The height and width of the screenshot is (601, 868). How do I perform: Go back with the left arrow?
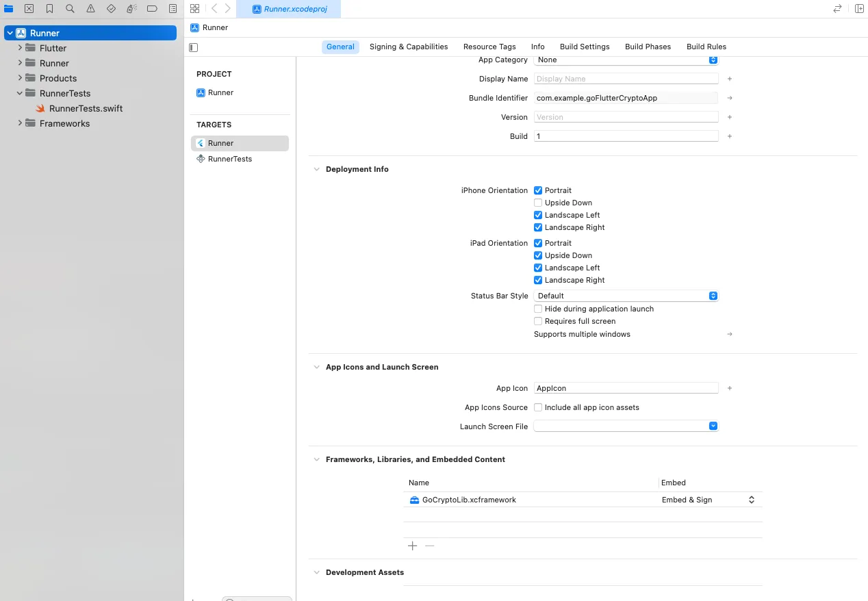[x=214, y=9]
